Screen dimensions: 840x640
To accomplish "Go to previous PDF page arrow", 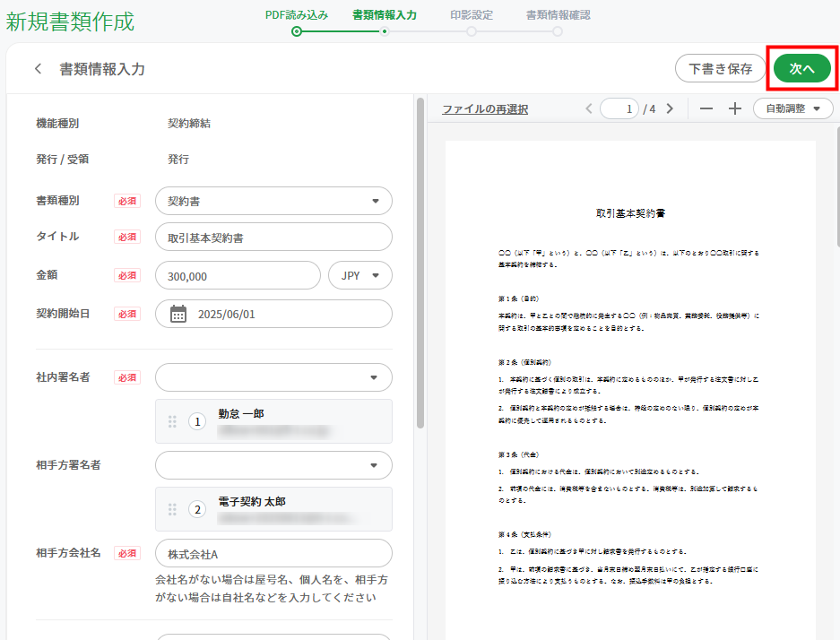I will tap(589, 108).
